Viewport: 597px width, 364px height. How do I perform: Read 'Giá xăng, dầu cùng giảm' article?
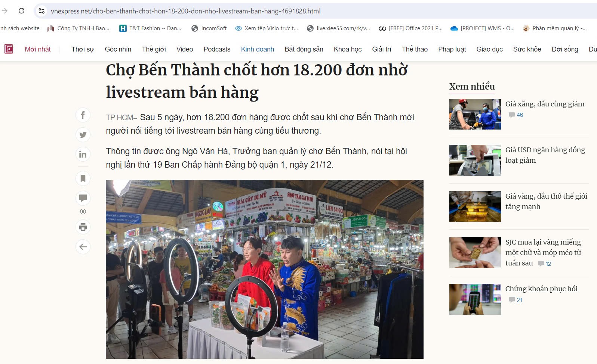pyautogui.click(x=545, y=104)
